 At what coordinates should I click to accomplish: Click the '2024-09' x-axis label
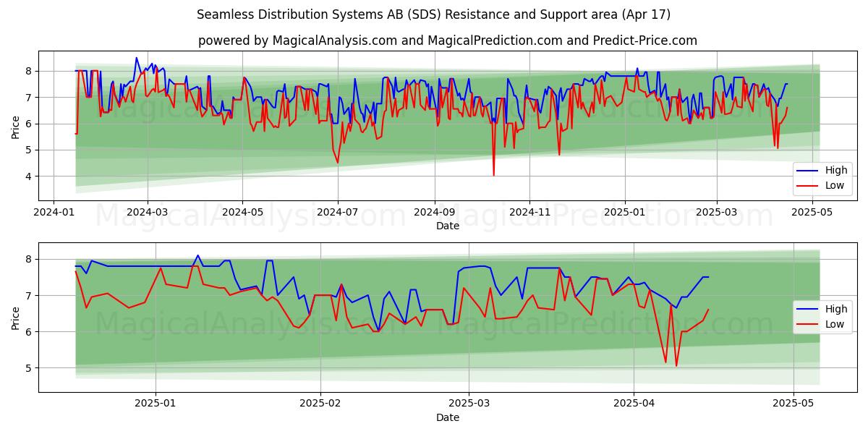[435, 213]
